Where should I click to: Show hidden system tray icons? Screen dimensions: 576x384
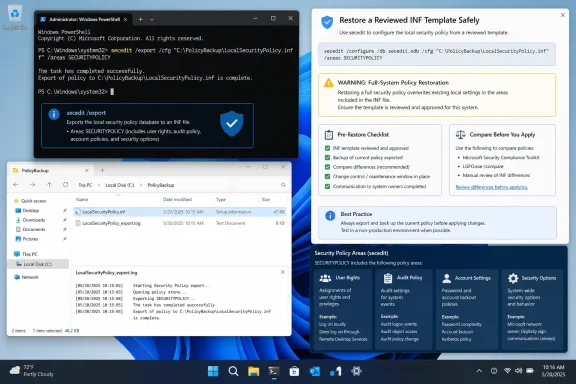pos(479,371)
